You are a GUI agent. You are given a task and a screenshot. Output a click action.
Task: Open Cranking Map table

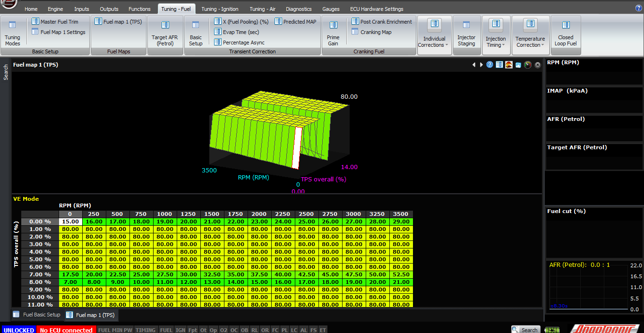pyautogui.click(x=371, y=32)
